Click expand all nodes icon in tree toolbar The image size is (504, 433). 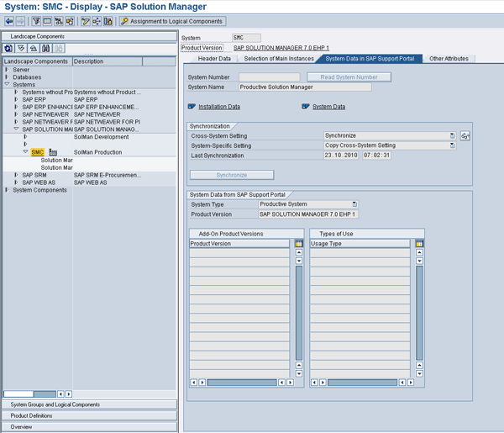[21, 49]
